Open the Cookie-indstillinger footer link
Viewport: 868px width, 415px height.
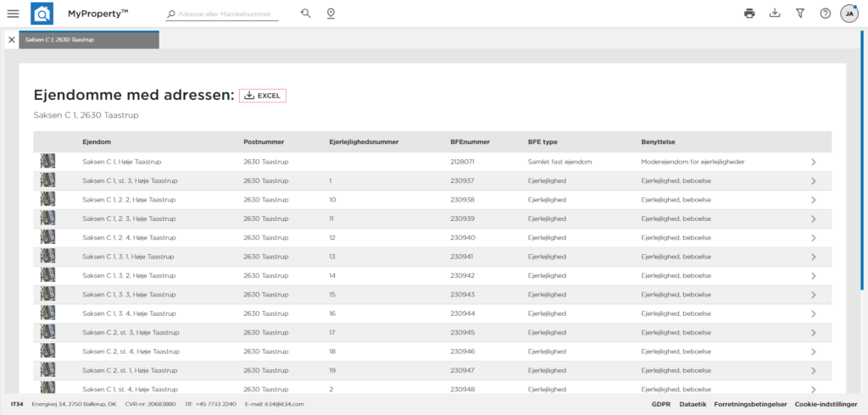tap(825, 404)
